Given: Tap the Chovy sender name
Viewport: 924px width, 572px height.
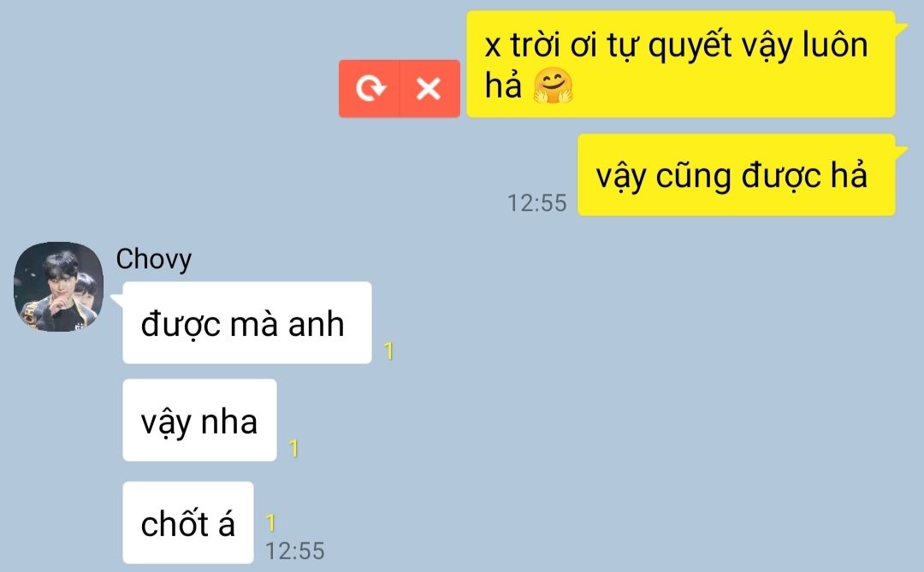Looking at the screenshot, I should click(154, 259).
